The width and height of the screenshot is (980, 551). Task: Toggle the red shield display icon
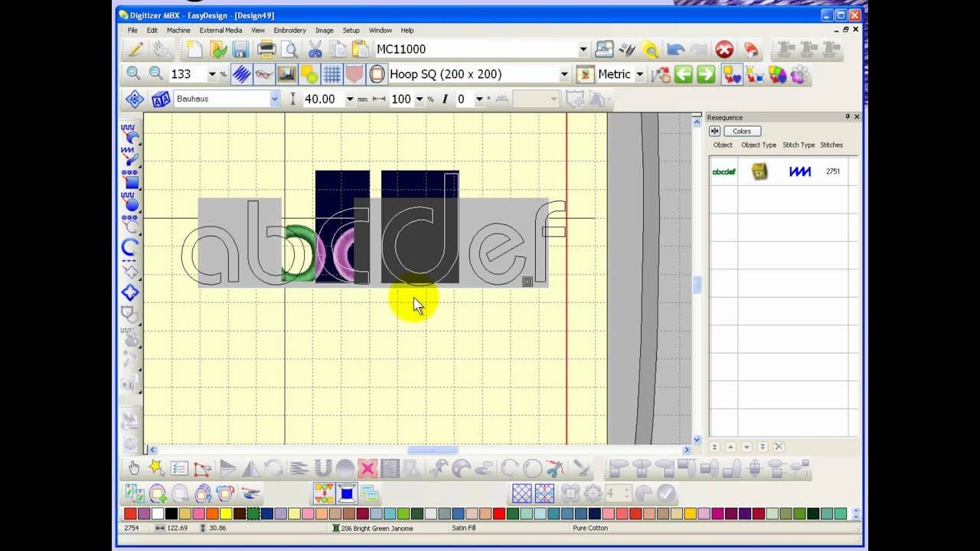tap(354, 74)
